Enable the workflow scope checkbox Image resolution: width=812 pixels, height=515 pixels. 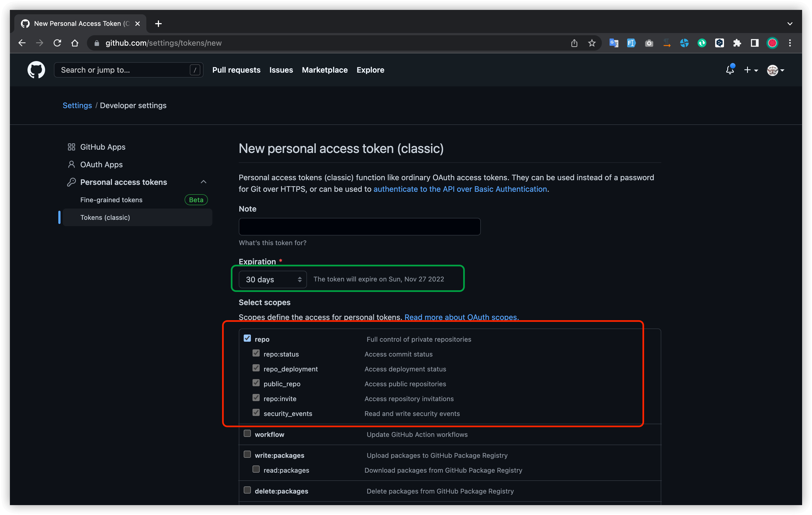tap(247, 433)
